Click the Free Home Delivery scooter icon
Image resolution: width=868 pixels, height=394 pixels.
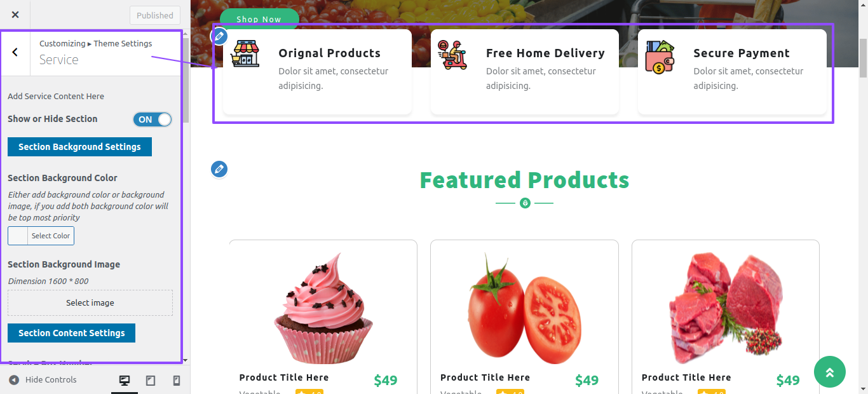point(452,55)
